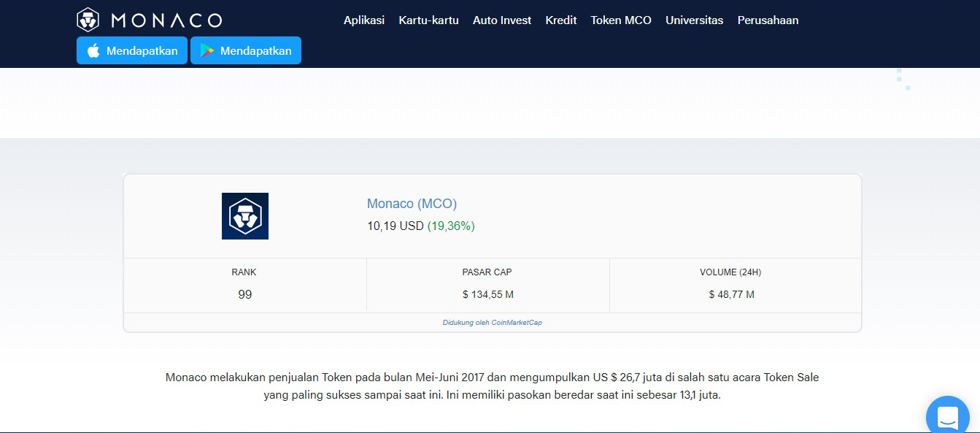Open the Aplikasi menu
Screen dimensions: 980x433
[x=364, y=20]
